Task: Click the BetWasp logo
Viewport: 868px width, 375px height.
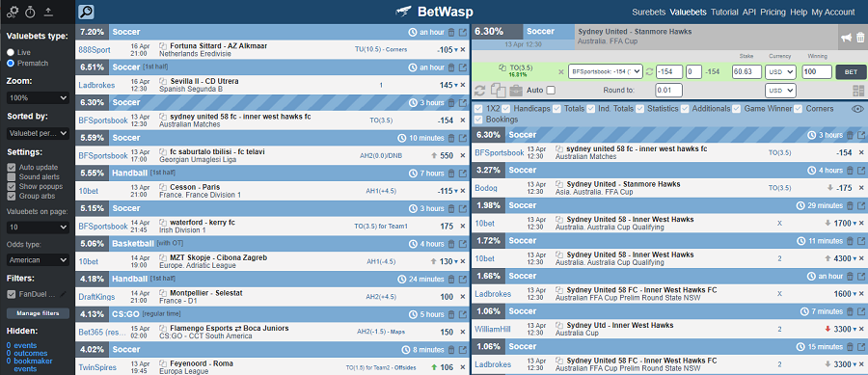Action: pyautogui.click(x=435, y=12)
